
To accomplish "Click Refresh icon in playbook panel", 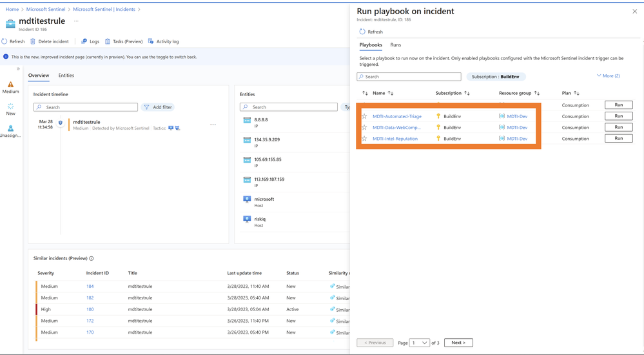I will (362, 32).
